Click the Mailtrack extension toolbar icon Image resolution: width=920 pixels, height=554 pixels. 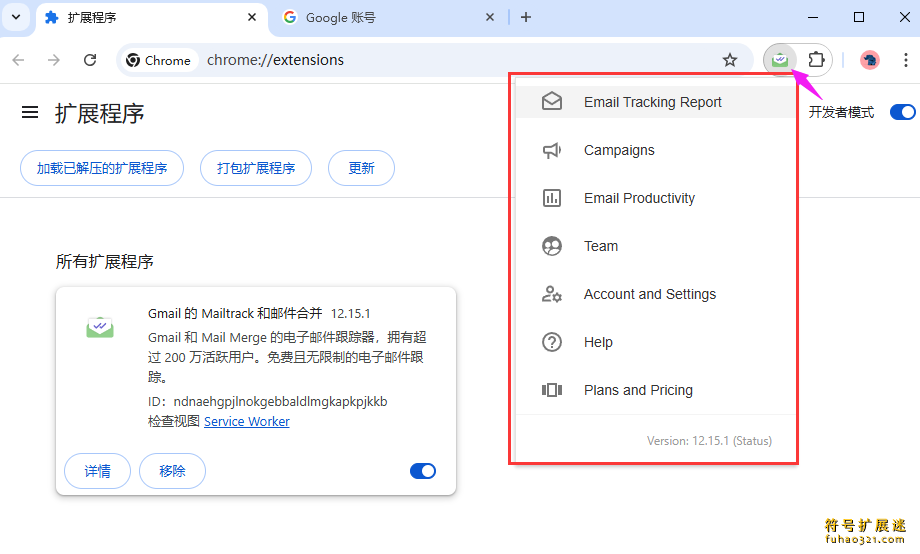pyautogui.click(x=780, y=60)
